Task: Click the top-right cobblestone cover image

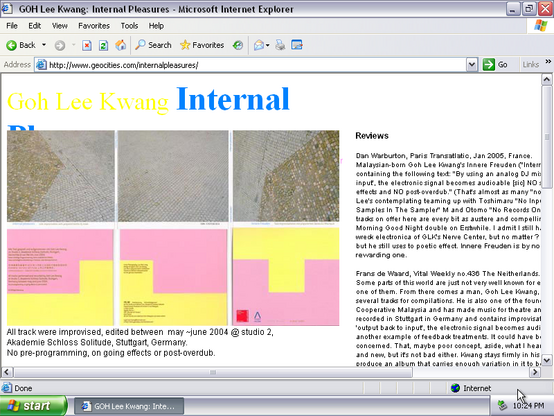Action: tap(286, 176)
